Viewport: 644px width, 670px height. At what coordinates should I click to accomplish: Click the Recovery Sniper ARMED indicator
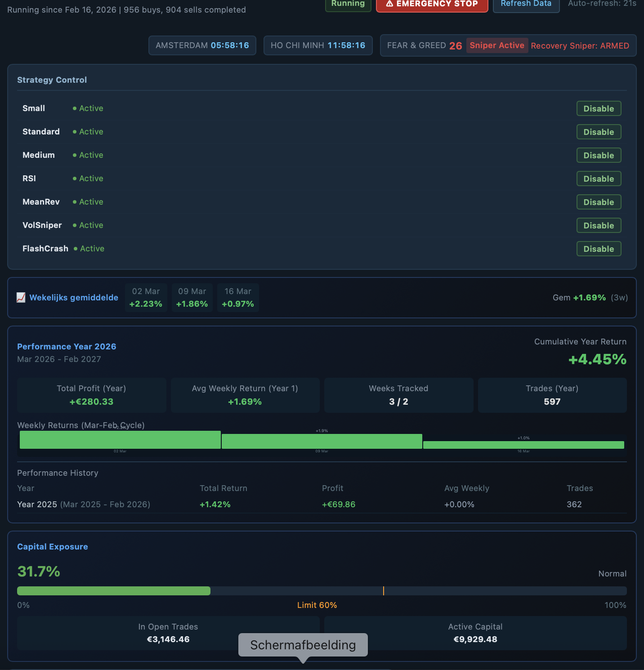(580, 45)
